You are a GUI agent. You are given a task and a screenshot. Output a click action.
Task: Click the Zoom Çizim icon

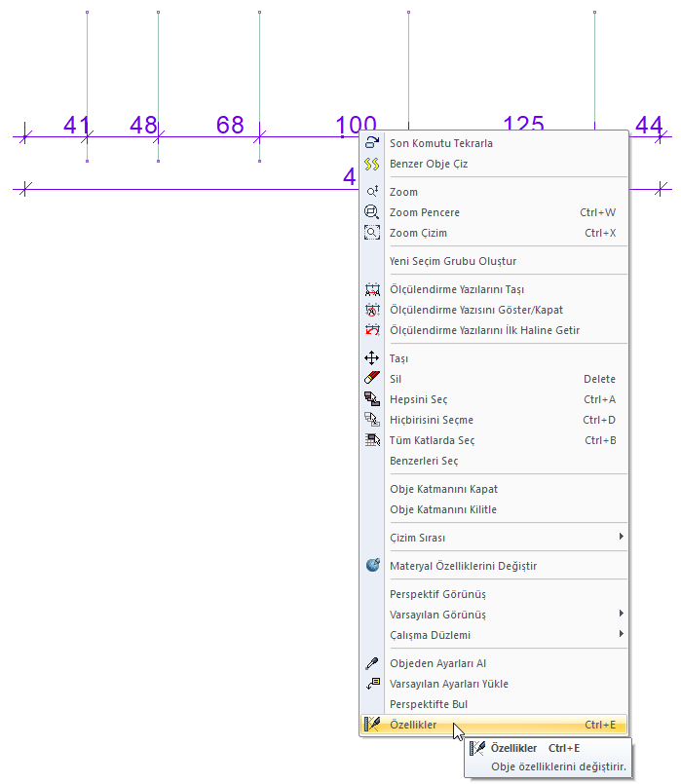pyautogui.click(x=372, y=233)
